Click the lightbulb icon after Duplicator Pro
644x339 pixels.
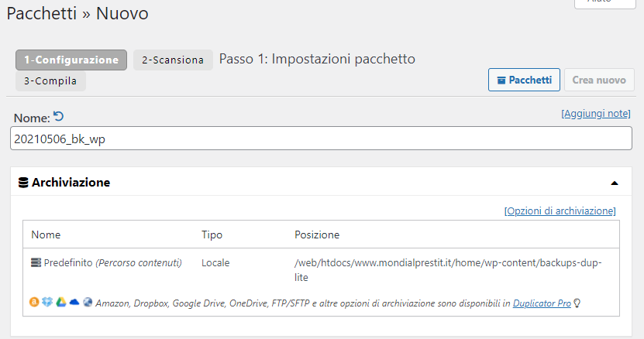click(577, 303)
